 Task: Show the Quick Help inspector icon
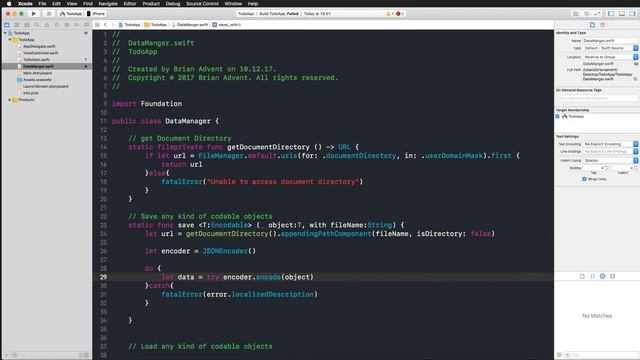tap(602, 25)
